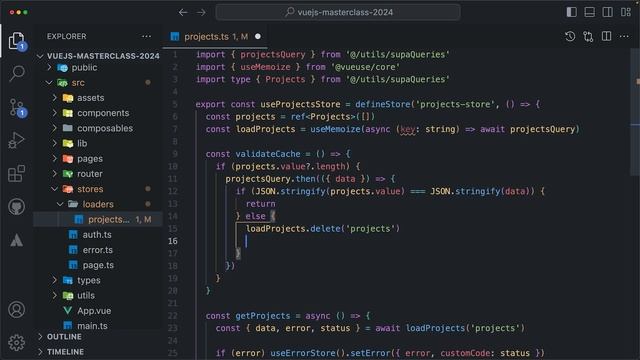Open main.ts in the file tree
This screenshot has height=360, width=640.
point(98,326)
